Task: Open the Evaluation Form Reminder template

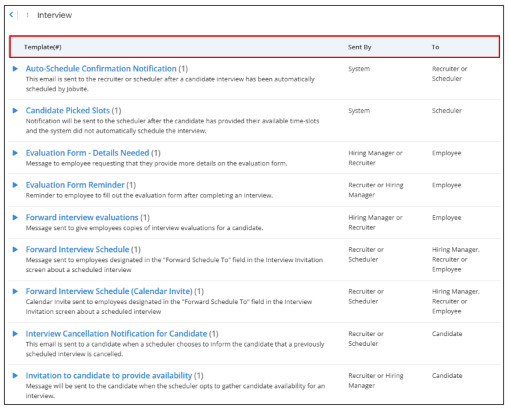Action: coord(75,185)
